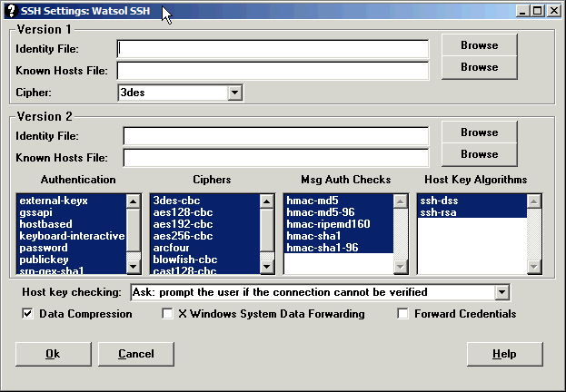Select keyboard-interactive in Authentication list
The height and width of the screenshot is (392, 566).
(71, 236)
